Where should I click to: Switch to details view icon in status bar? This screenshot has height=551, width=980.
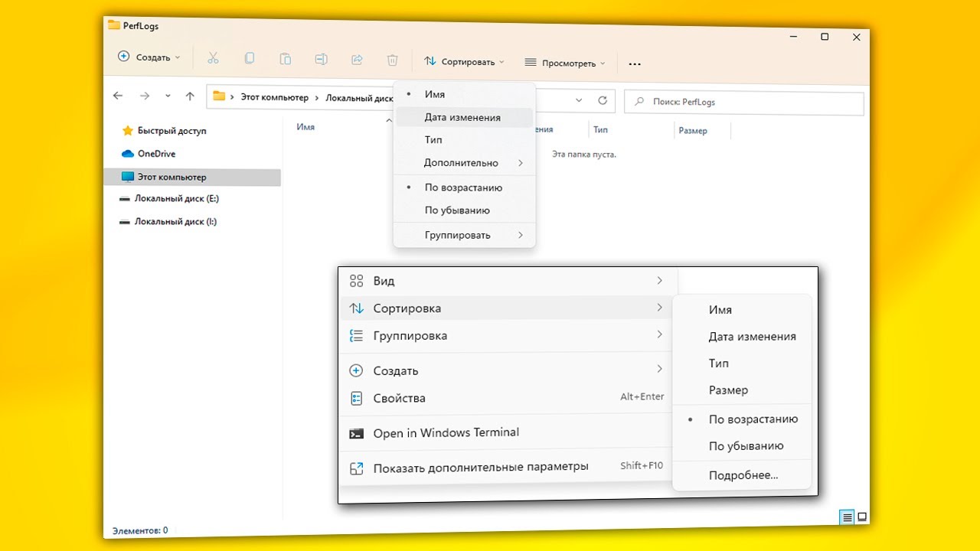(x=847, y=517)
